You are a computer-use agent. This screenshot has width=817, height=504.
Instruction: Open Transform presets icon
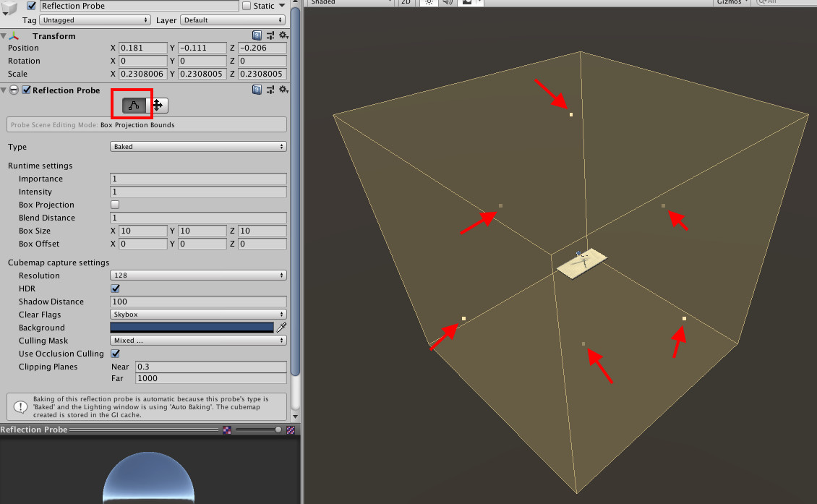pos(270,35)
